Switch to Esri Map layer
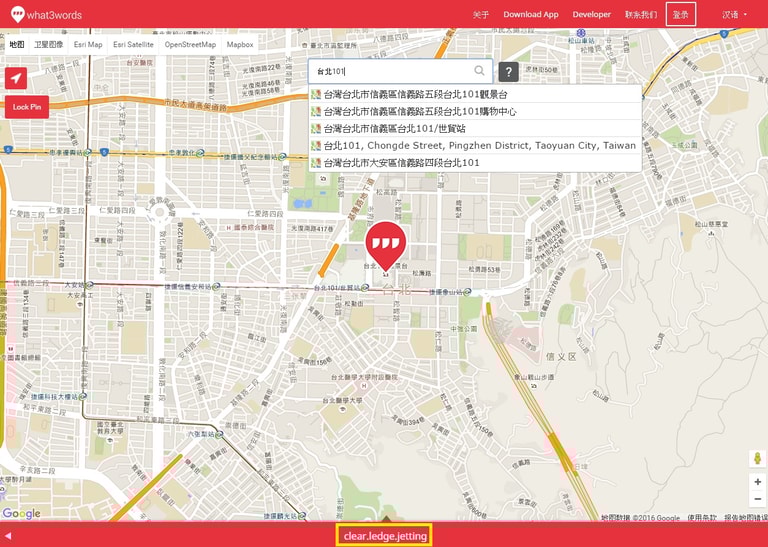768x547 pixels. 88,45
